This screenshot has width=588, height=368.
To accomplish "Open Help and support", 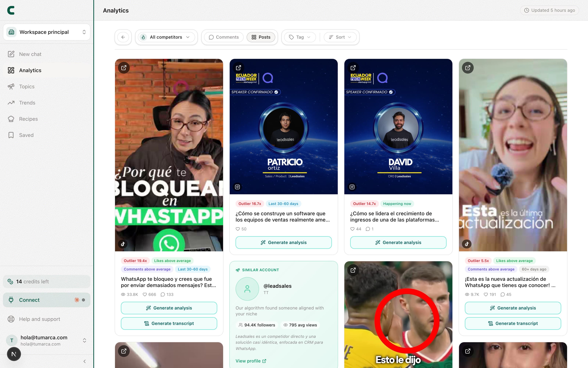I will click(x=47, y=319).
